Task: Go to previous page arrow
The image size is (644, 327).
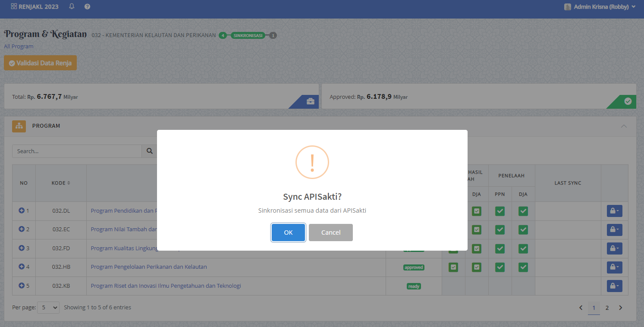Action: 581,308
